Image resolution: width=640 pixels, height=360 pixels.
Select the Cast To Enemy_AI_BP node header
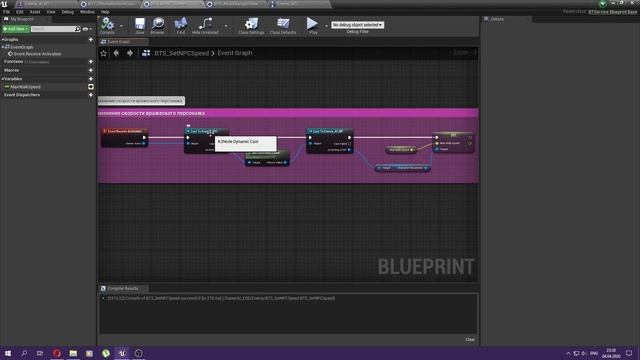(x=330, y=131)
